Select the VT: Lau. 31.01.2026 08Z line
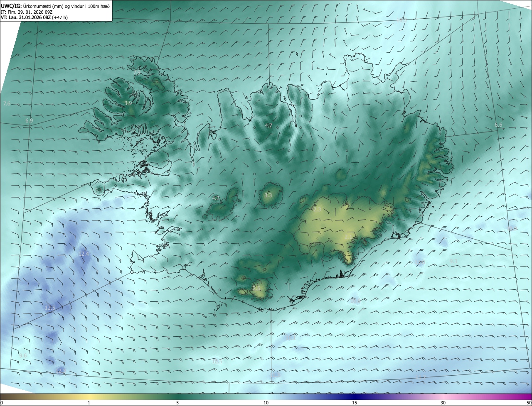This screenshot has height=406, width=532. [x=34, y=17]
